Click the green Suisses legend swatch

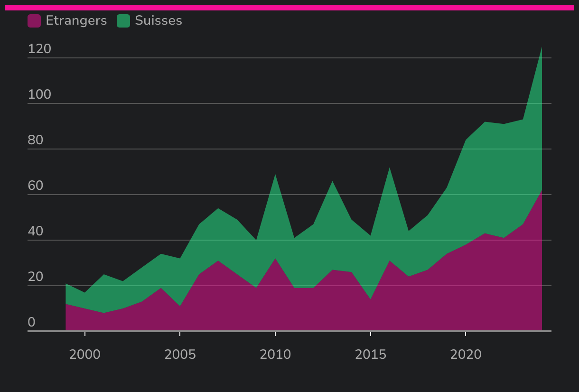123,21
